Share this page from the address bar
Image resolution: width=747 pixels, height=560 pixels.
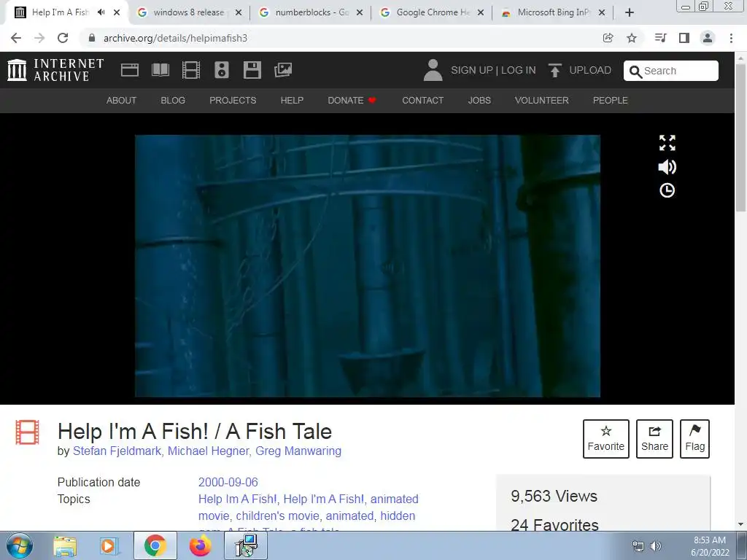[x=608, y=38]
